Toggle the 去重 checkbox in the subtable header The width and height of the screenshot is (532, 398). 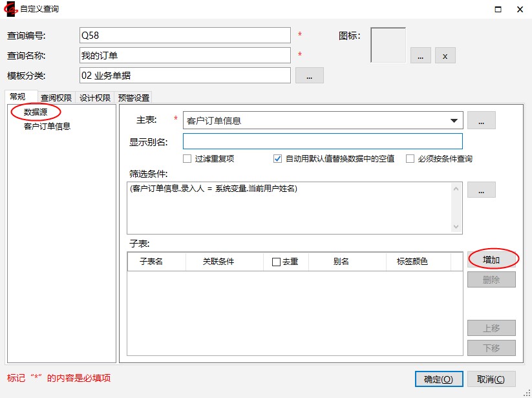276,262
